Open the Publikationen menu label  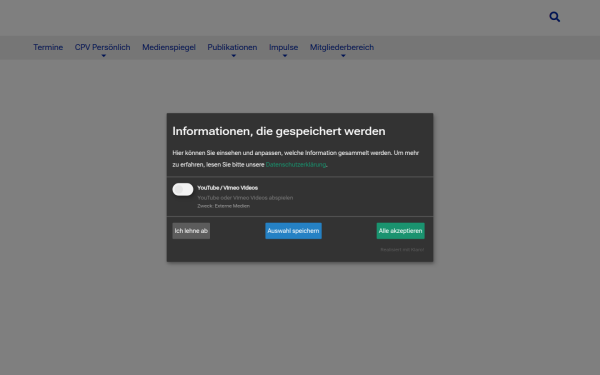coord(232,47)
